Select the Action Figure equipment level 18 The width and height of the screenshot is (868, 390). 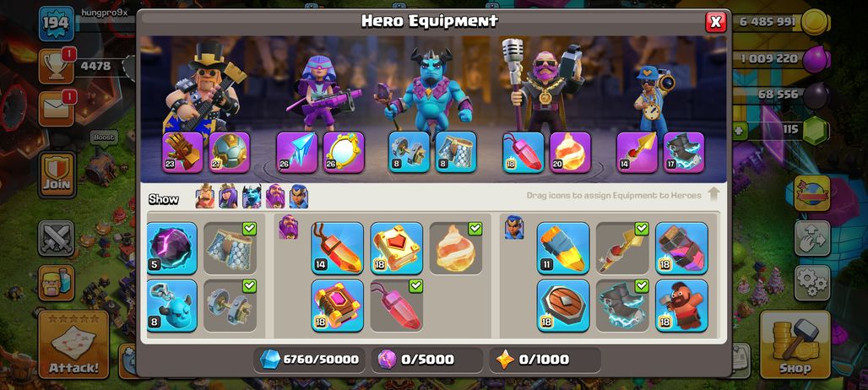[681, 306]
